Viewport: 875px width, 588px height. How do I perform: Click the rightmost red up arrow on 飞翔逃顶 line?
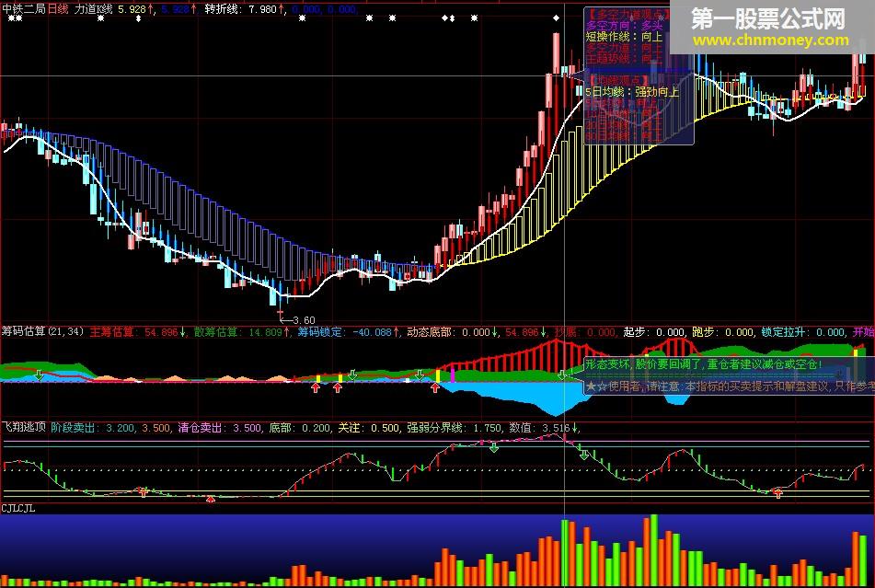pos(777,492)
